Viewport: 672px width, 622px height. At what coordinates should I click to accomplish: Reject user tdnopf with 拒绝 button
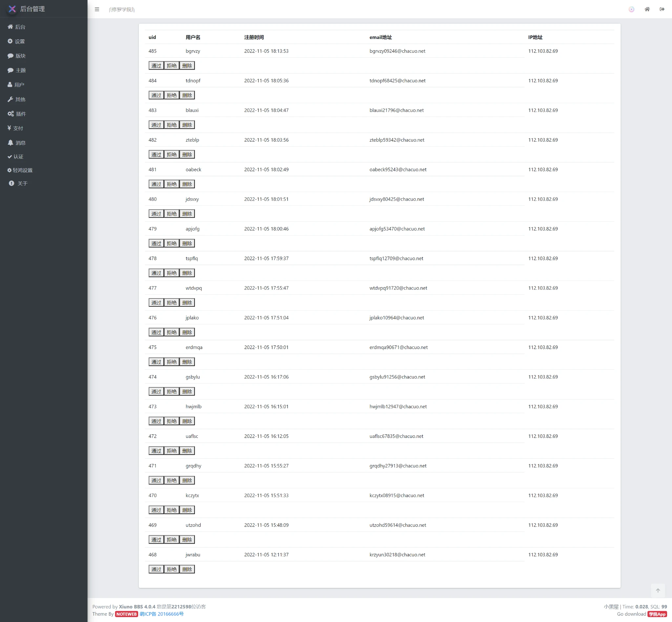click(172, 95)
